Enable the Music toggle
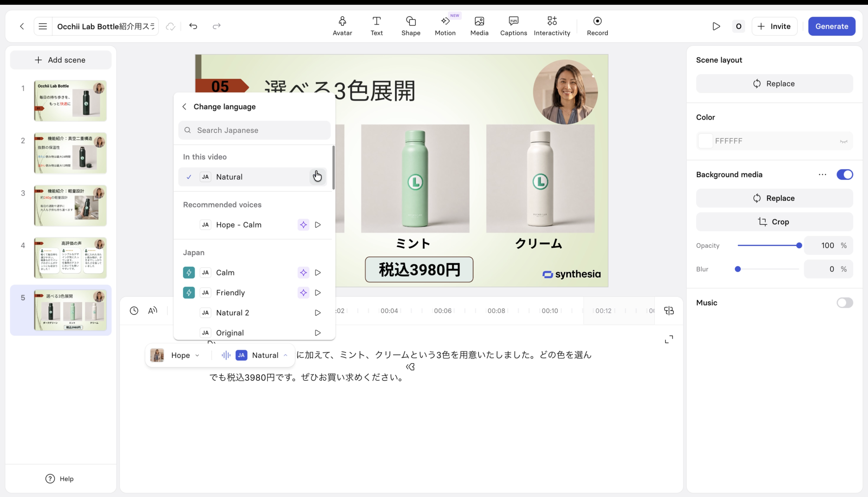 [844, 303]
